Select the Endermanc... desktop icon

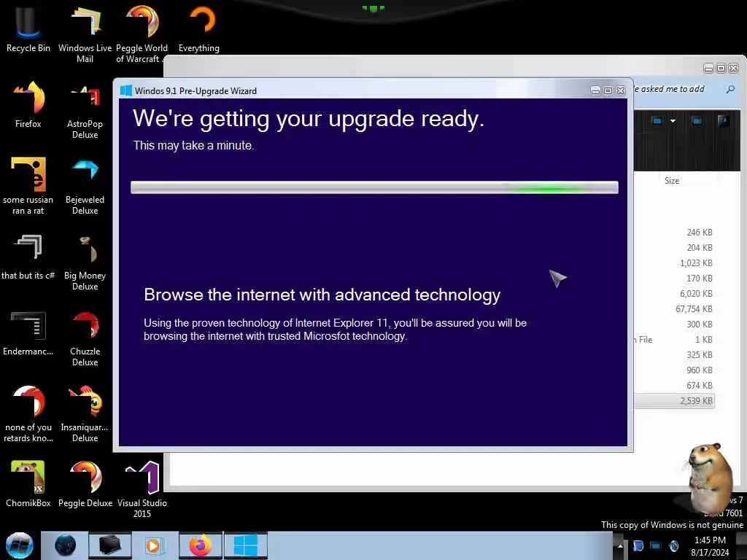28,332
